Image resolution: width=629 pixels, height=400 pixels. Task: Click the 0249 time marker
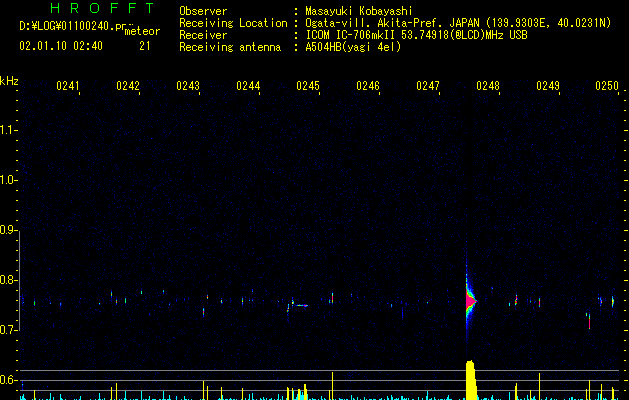[548, 86]
